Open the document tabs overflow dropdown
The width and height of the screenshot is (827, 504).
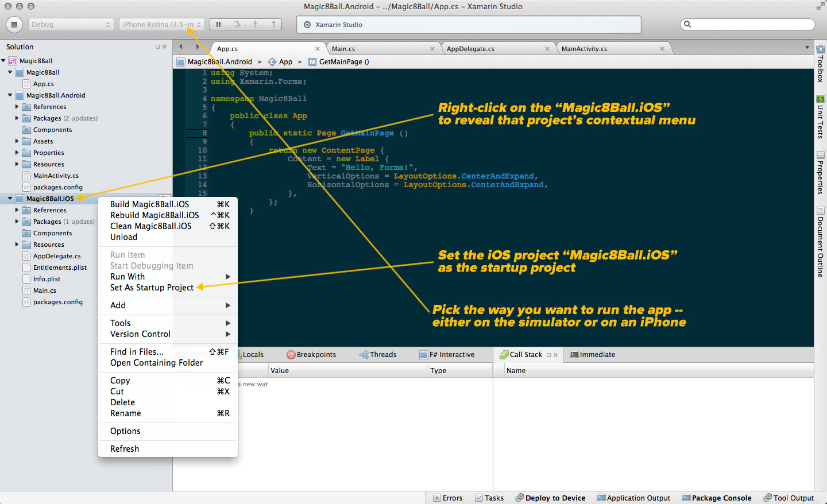pos(807,48)
